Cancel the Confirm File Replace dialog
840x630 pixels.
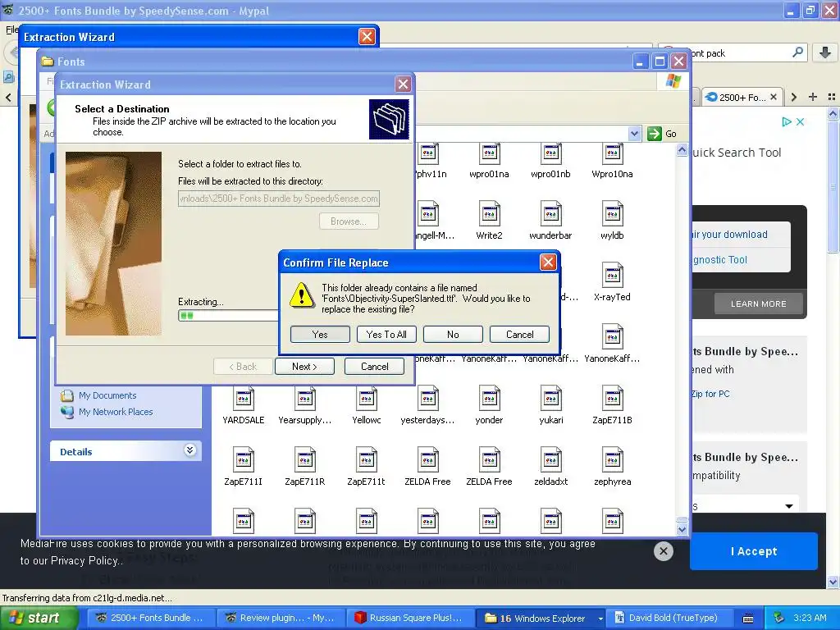point(519,335)
